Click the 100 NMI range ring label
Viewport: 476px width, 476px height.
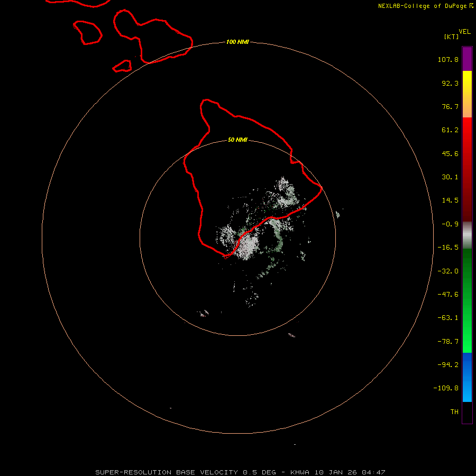[237, 42]
